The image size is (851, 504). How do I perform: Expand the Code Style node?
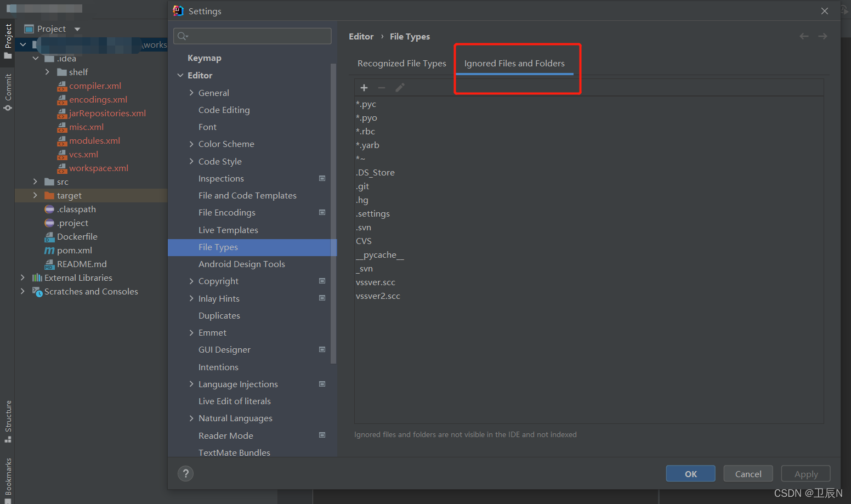tap(191, 161)
